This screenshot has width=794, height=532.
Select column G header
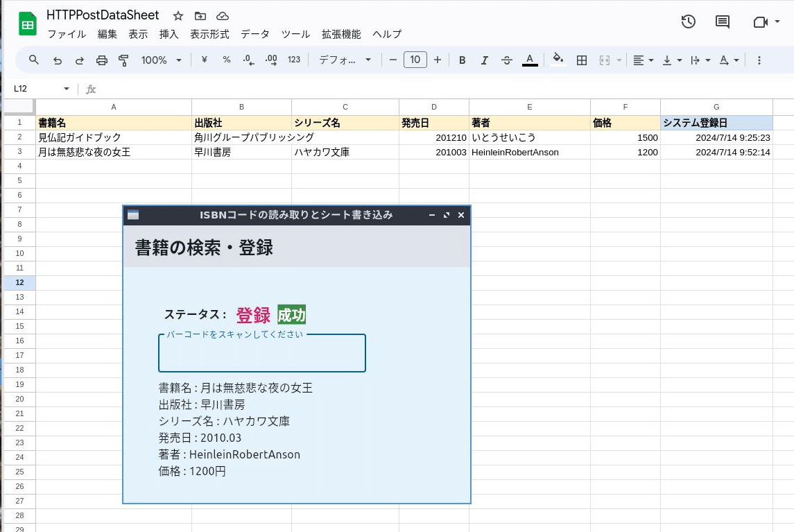tap(716, 107)
